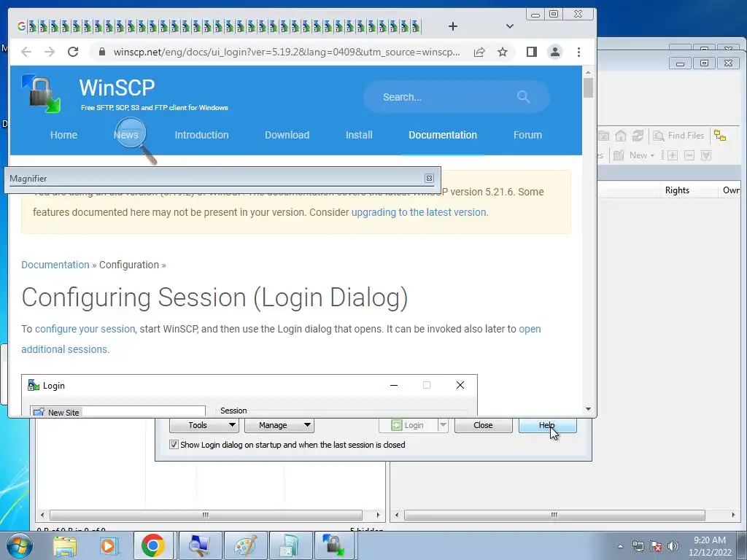This screenshot has height=560, width=747.
Task: Click Find Files in WinSCP toolbar
Action: (x=679, y=136)
